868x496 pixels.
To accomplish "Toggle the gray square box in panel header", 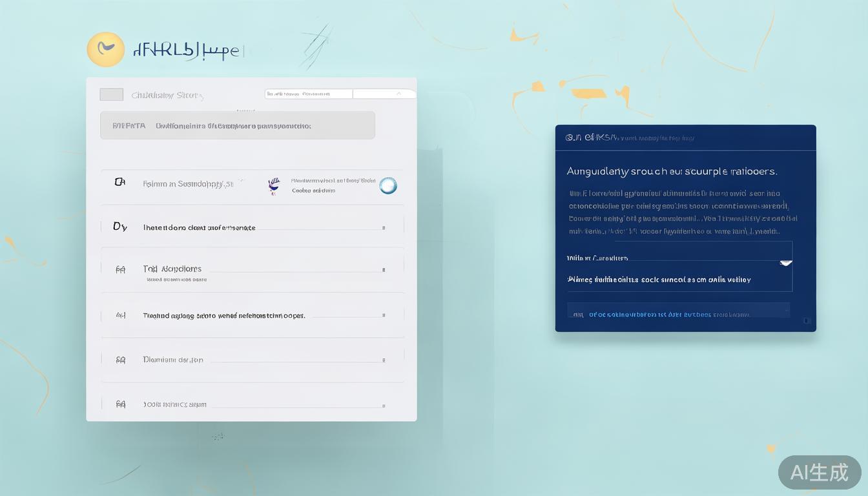I will click(111, 95).
